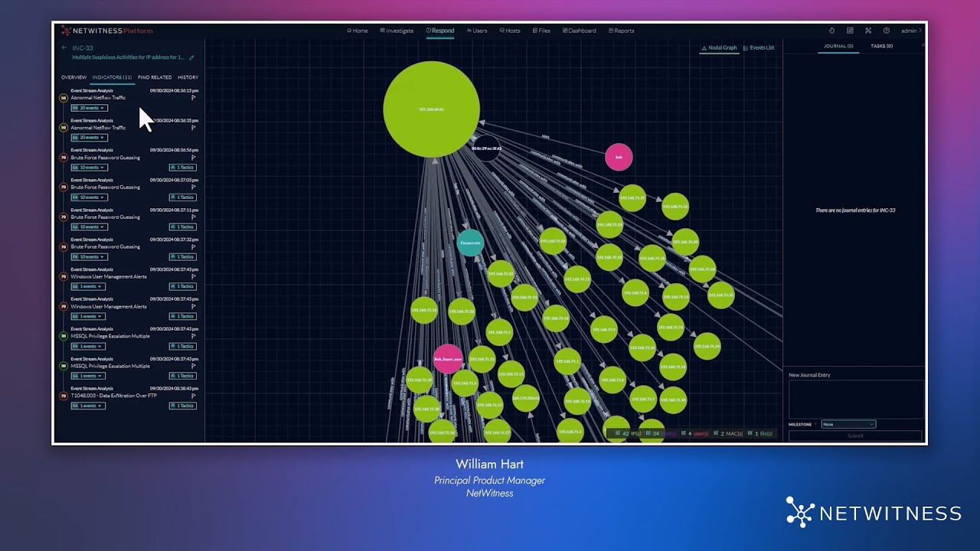Expand 10 events for Brute Force 08:37:11
The height and width of the screenshot is (551, 980).
[x=89, y=227]
